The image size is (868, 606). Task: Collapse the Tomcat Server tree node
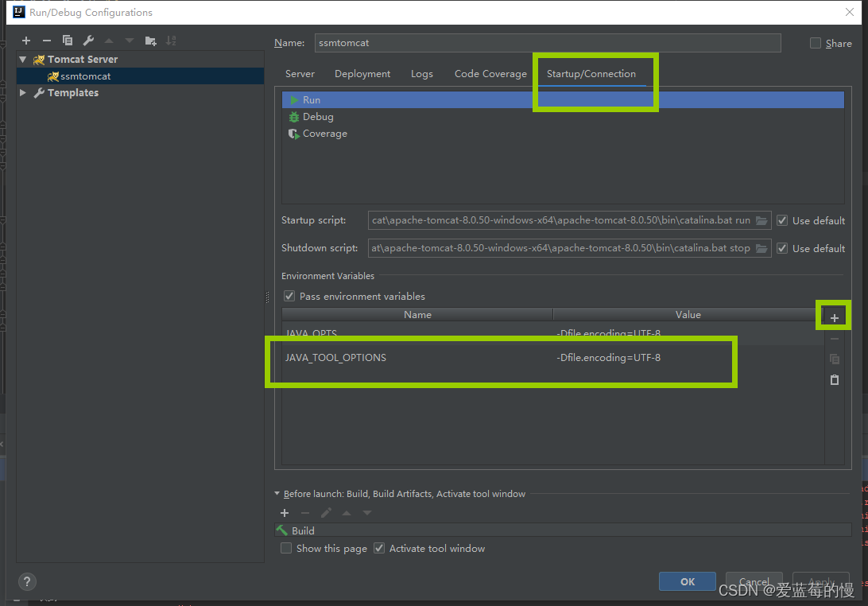23,60
